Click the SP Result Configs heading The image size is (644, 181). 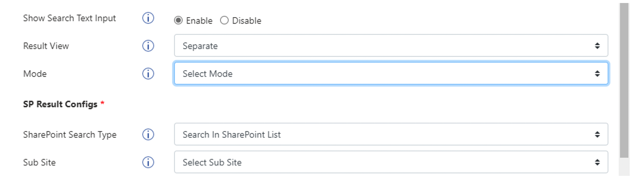coord(60,104)
